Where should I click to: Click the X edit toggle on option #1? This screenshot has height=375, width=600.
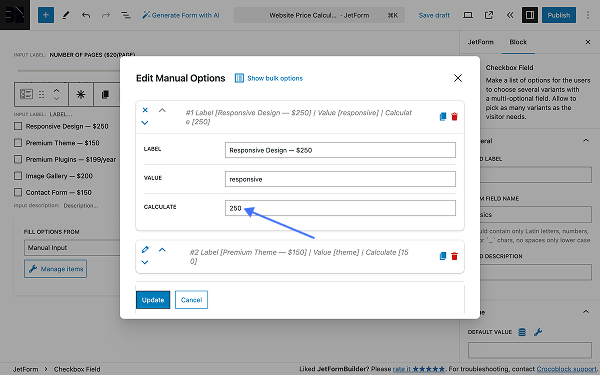click(x=145, y=110)
